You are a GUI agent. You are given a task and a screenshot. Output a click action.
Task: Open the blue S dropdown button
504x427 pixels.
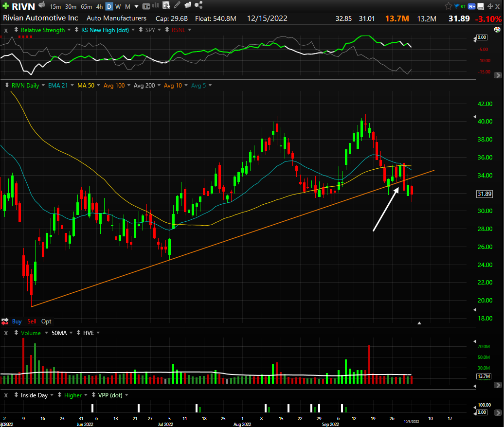point(471,6)
